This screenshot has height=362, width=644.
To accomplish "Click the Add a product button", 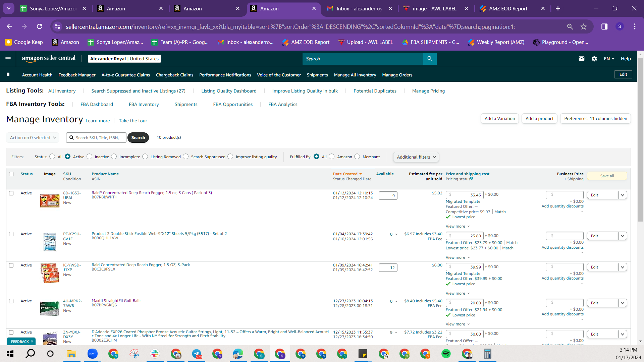I will [x=539, y=118].
